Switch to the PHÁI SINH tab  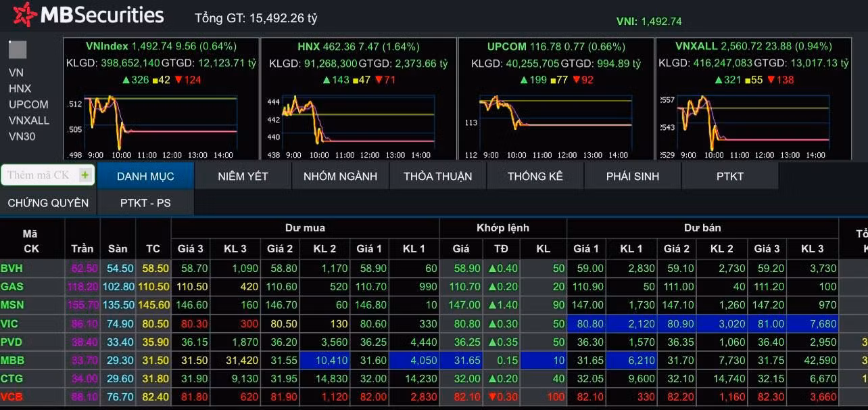[x=633, y=176]
